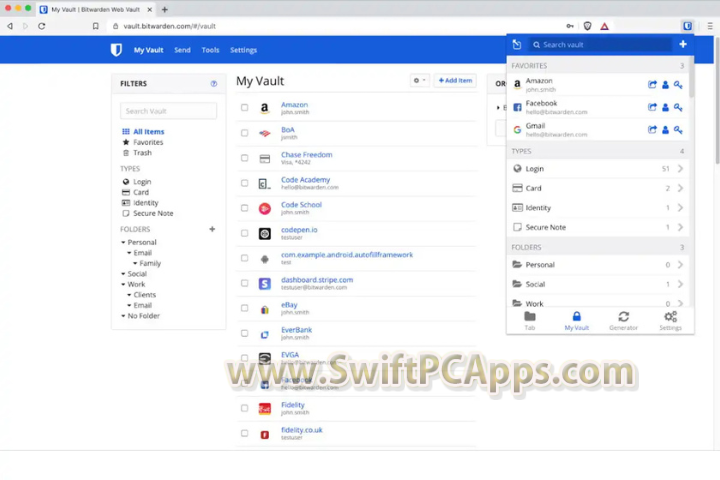Switch to Generator tab in popup
720x480 pixels.
tap(623, 321)
